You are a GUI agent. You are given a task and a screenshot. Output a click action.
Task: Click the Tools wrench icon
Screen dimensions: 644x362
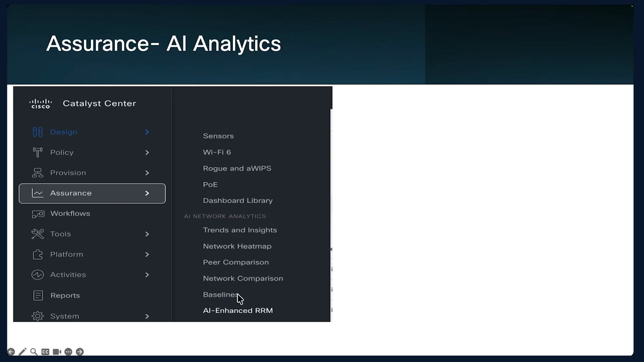tap(38, 234)
